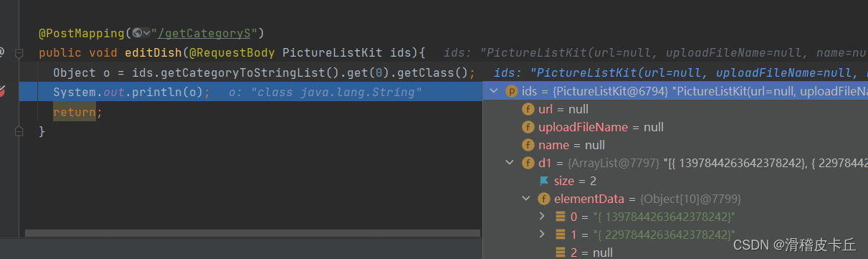Open the "/getCategoryS" mapping path link
868x259 pixels.
[205, 33]
